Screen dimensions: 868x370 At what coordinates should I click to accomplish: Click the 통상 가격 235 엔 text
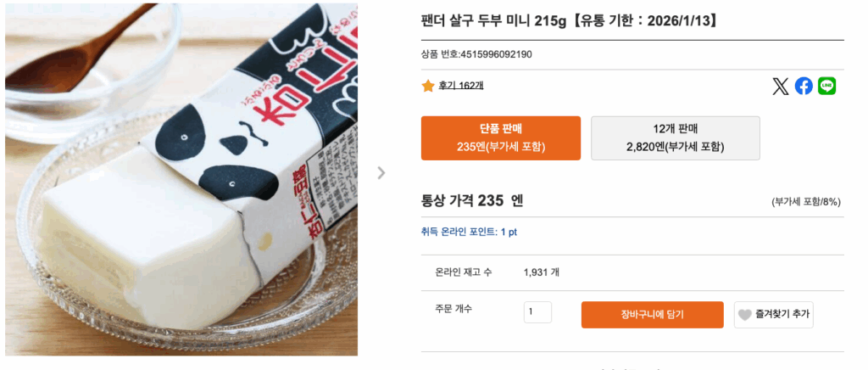[x=472, y=201]
